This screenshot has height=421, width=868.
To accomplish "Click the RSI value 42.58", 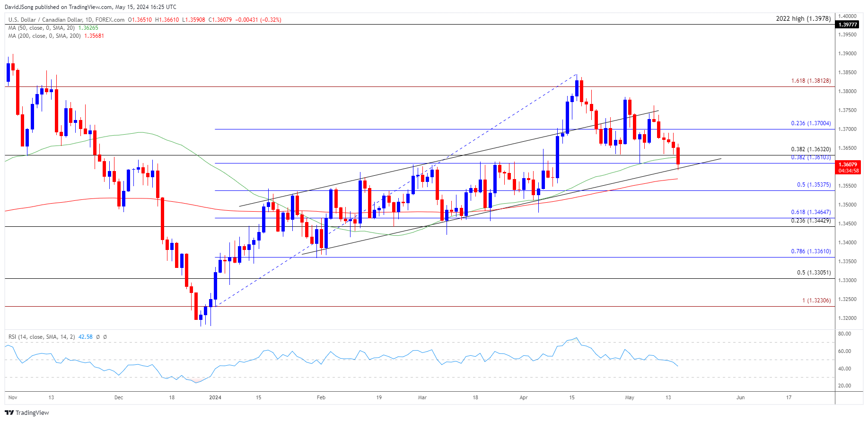I will 85,337.
